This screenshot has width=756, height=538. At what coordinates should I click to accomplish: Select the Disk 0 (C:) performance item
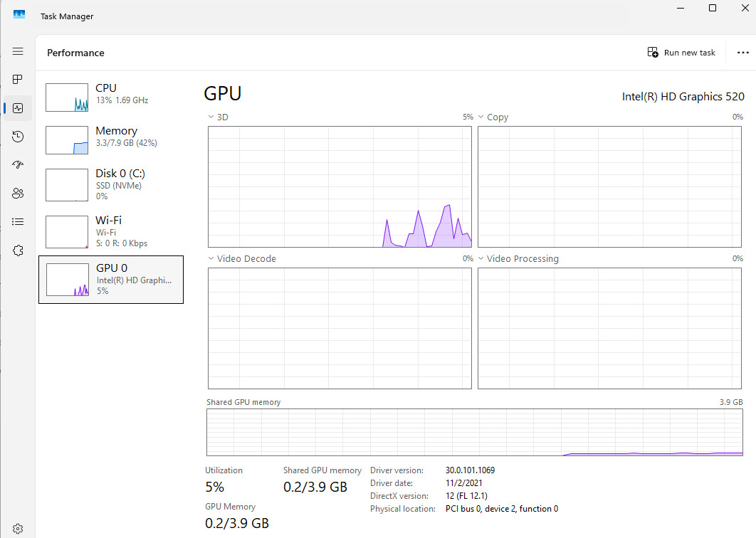point(111,184)
